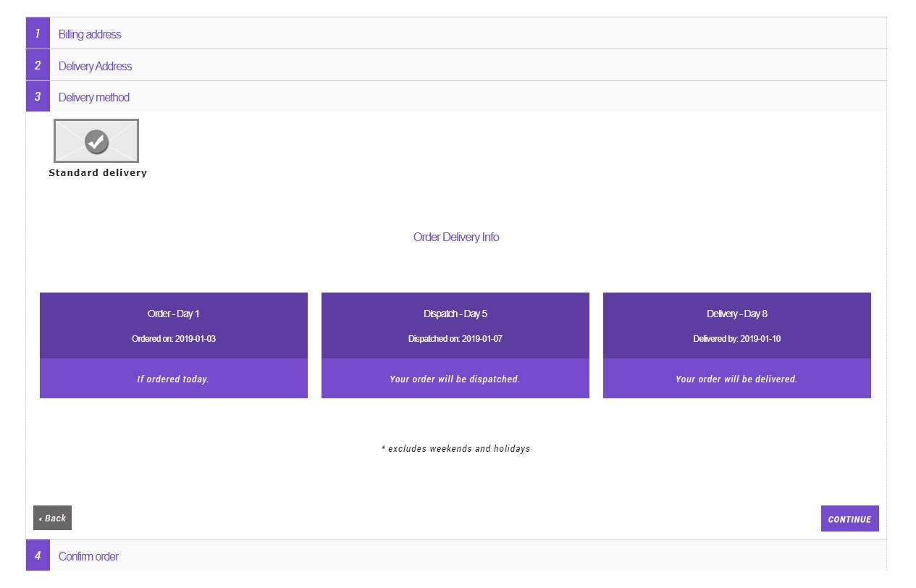Click the Dispatch - Day 5 card title
The width and height of the screenshot is (916, 588).
[x=455, y=314]
